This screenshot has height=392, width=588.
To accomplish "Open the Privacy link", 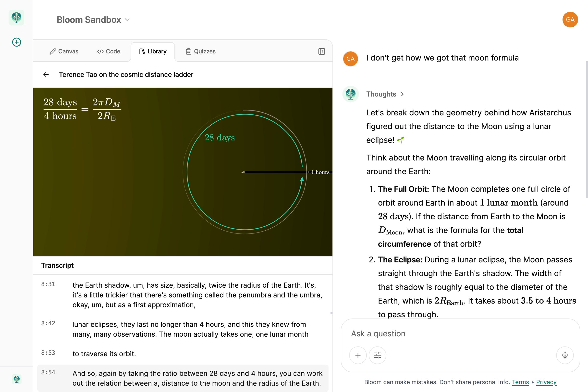I will tap(546, 382).
